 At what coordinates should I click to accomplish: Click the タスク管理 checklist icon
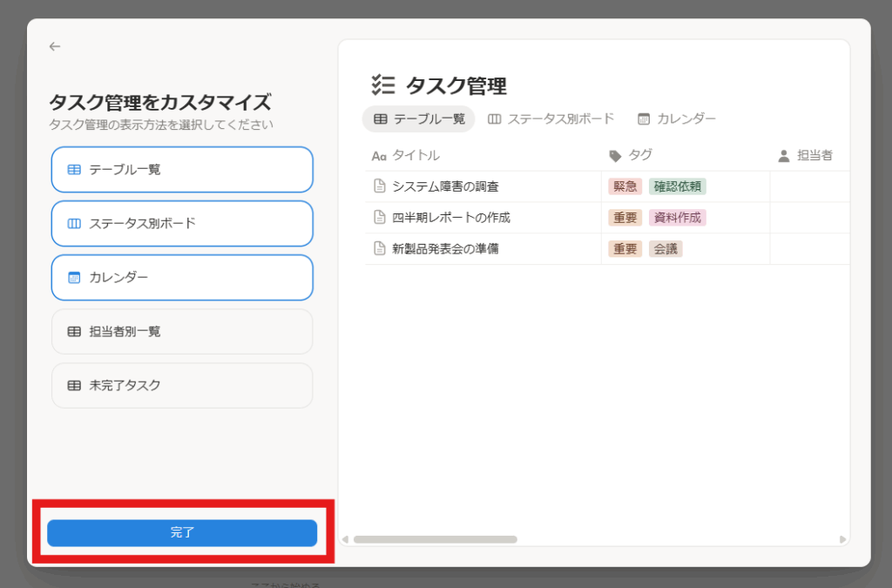pos(383,85)
